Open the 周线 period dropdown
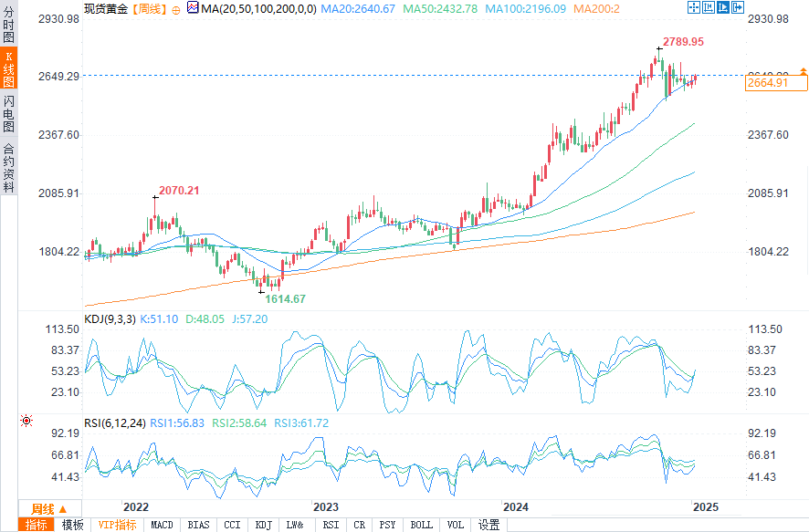 pyautogui.click(x=49, y=508)
